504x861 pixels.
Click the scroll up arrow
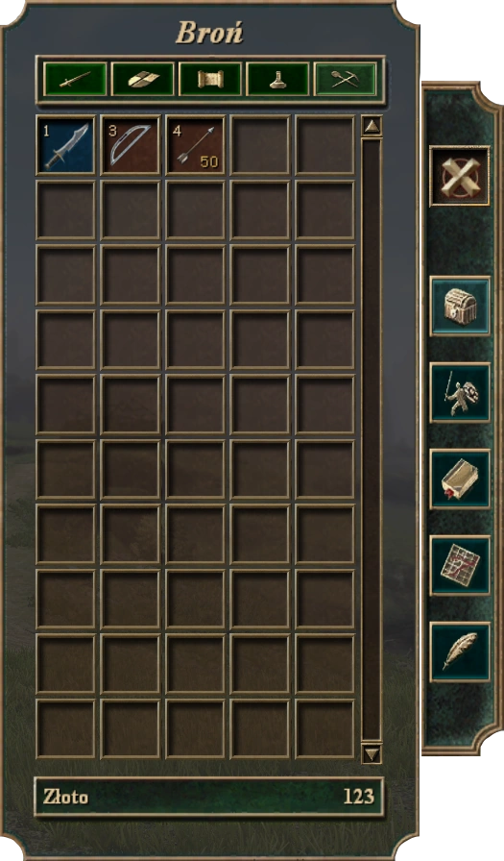coord(372,126)
